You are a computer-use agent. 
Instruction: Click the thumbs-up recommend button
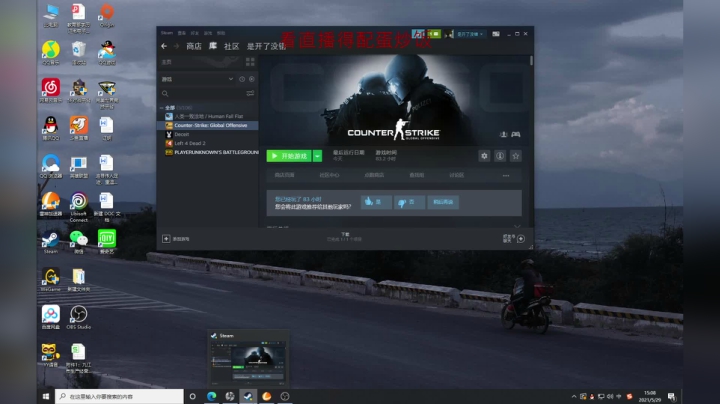(376, 202)
